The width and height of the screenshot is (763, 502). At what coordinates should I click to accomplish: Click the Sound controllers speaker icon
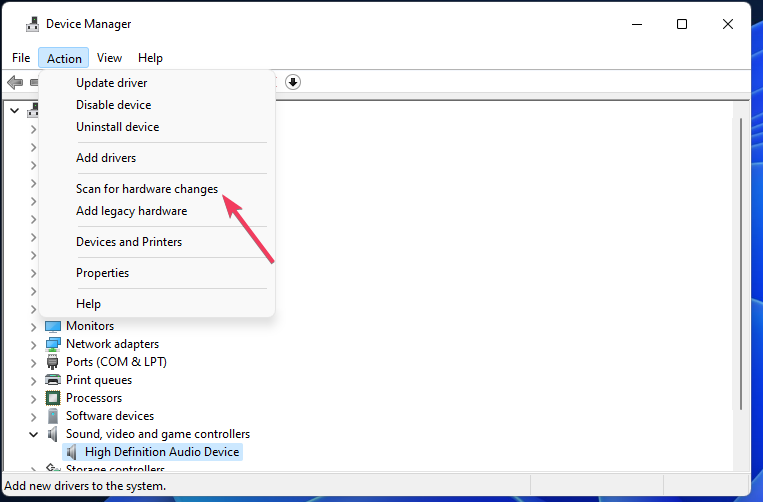[53, 434]
